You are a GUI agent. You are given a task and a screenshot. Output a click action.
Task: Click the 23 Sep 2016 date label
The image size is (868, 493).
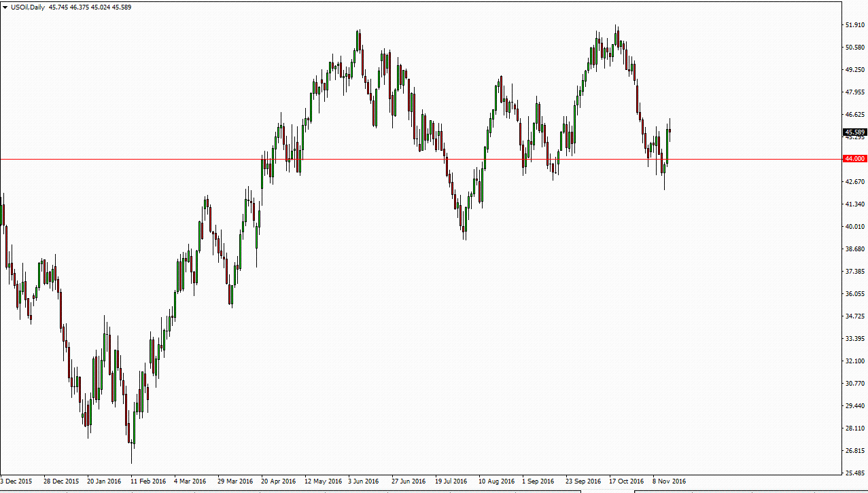pyautogui.click(x=583, y=481)
